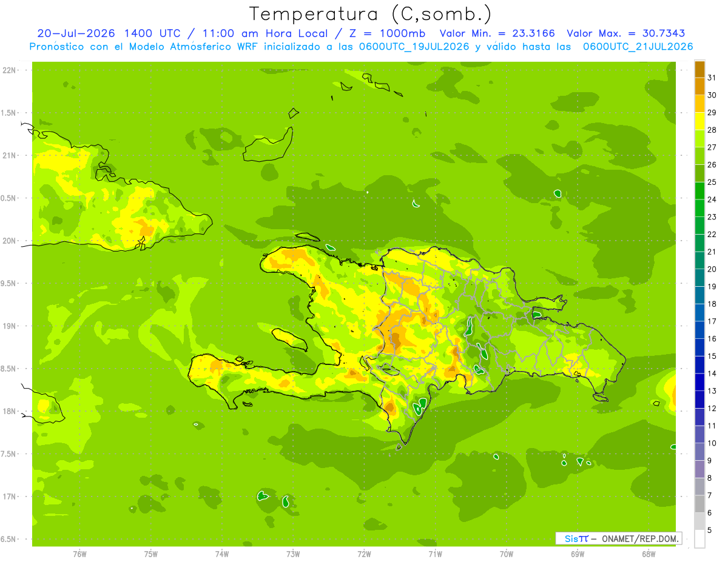Click the latitude axis label "21N"

pyautogui.click(x=10, y=156)
